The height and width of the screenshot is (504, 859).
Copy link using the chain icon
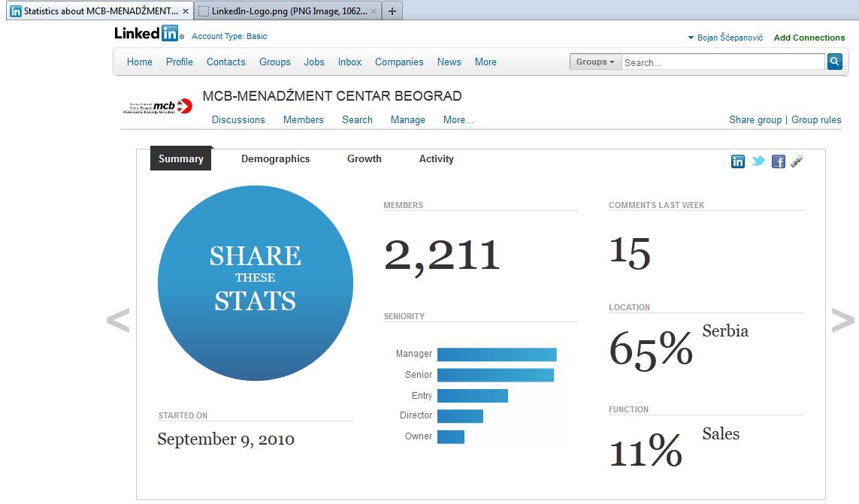tap(797, 161)
